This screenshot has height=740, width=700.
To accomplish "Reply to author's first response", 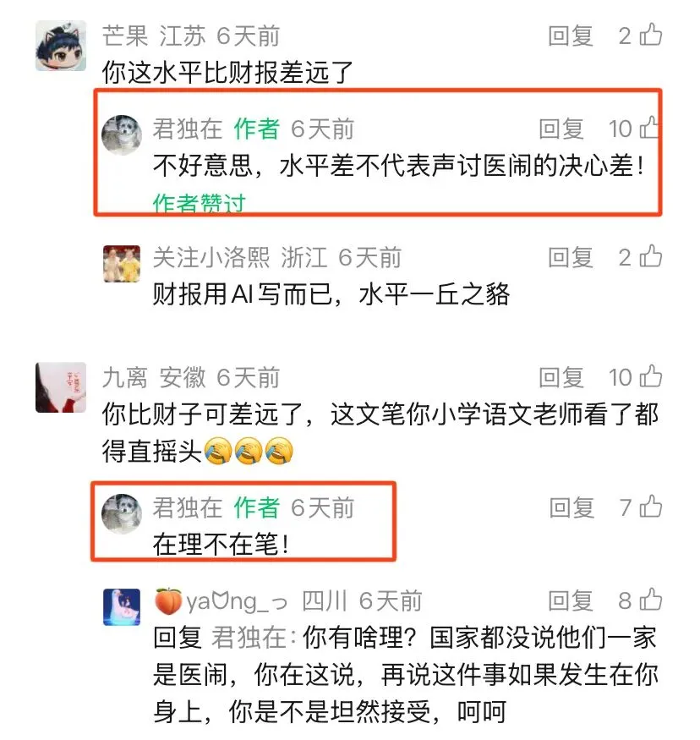I will point(561,129).
